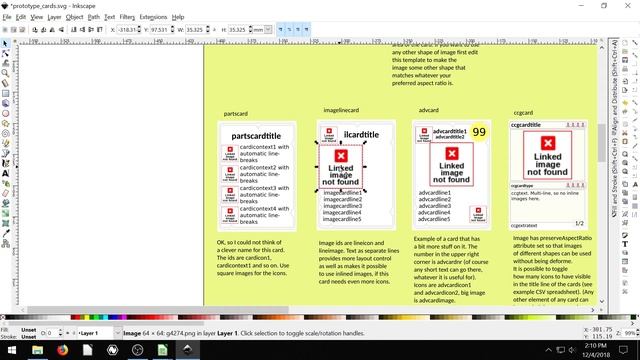
Task: Toggle width/height ratio lock
Action: tap(215, 29)
